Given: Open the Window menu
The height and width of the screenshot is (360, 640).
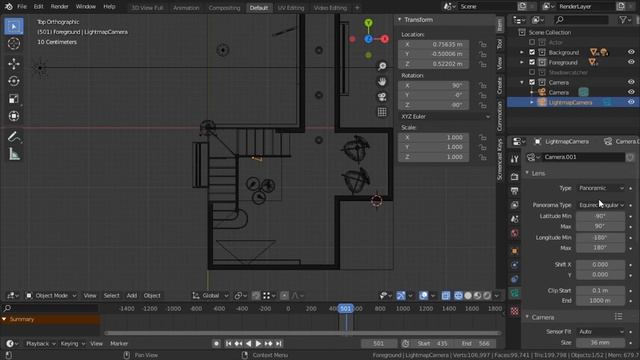Looking at the screenshot, I should click(86, 7).
